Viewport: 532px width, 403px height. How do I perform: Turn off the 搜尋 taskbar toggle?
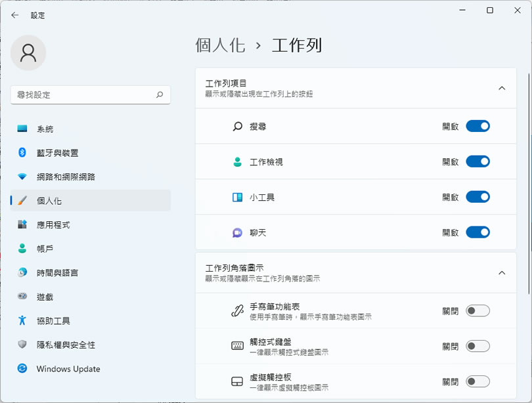(477, 126)
